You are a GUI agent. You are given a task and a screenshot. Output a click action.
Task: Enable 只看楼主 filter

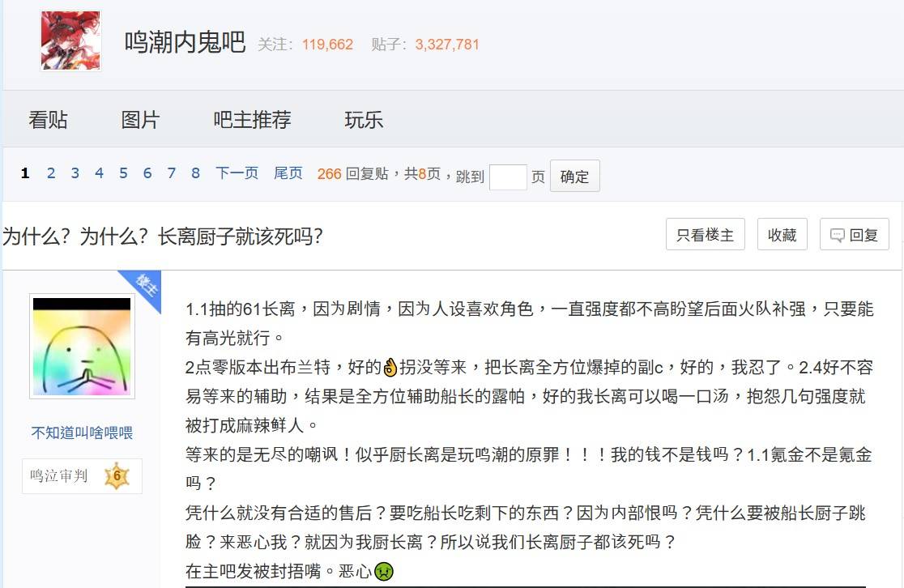(705, 235)
